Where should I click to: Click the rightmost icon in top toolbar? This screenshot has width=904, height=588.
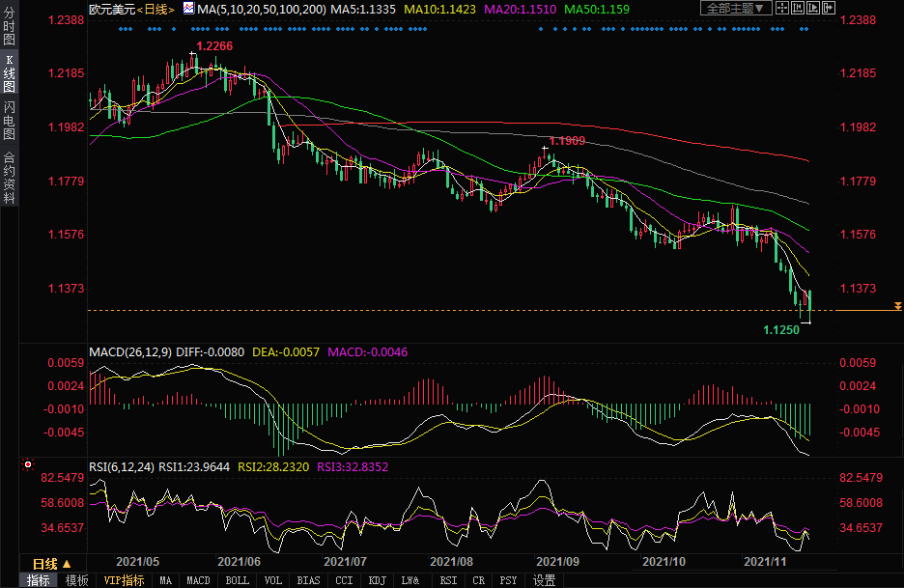pos(827,8)
